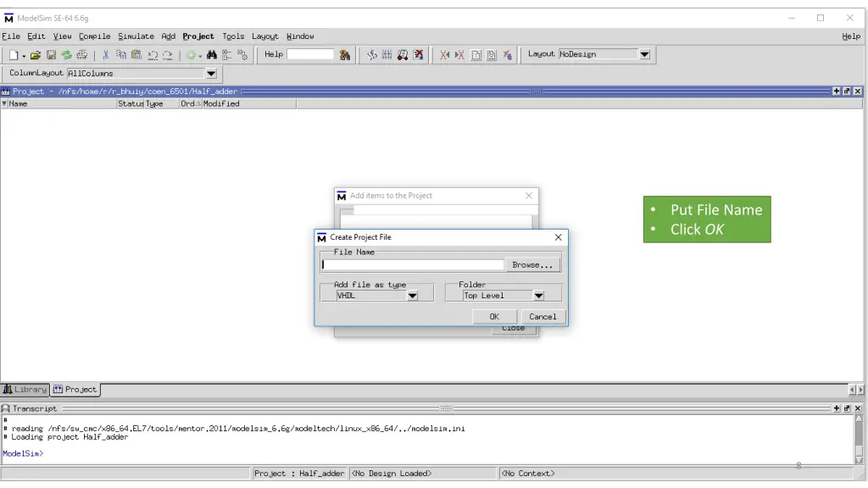Open the Simulate menu
The image size is (868, 488).
click(136, 36)
